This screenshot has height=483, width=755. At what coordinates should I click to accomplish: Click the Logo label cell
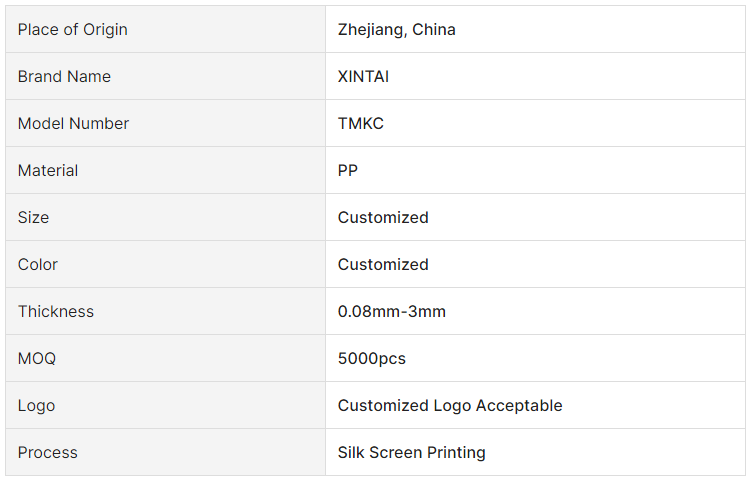(165, 405)
